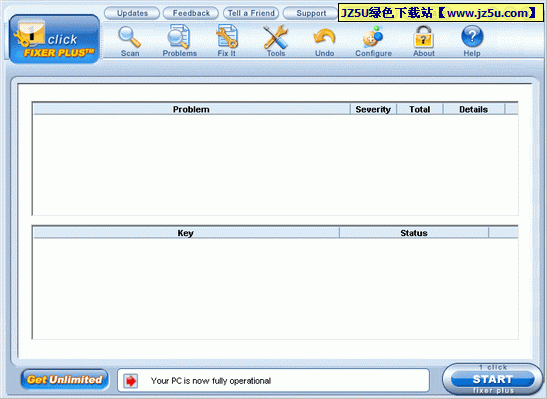Click the Key column header
Image resolution: width=547 pixels, height=399 pixels.
tap(186, 233)
